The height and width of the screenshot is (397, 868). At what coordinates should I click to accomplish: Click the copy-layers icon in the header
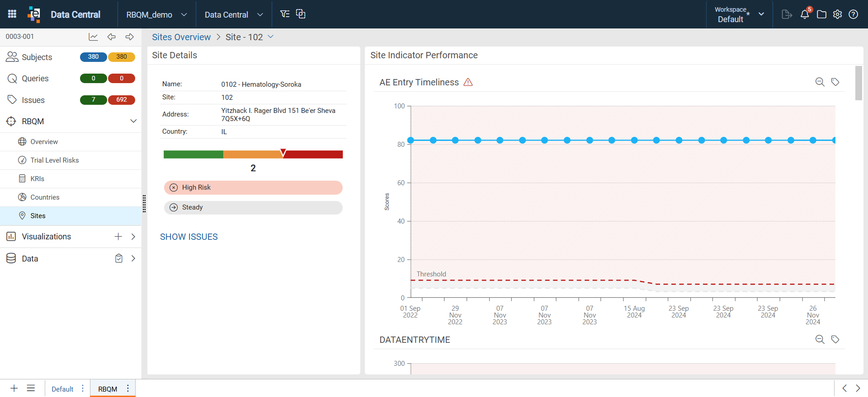(301, 14)
